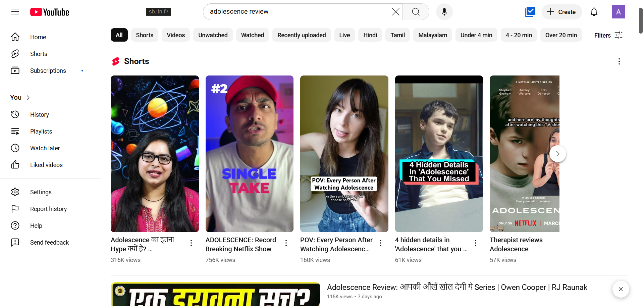Viewport: 644px width, 306px height.
Task: Click the Subscriptions sidebar icon
Action: [15, 70]
